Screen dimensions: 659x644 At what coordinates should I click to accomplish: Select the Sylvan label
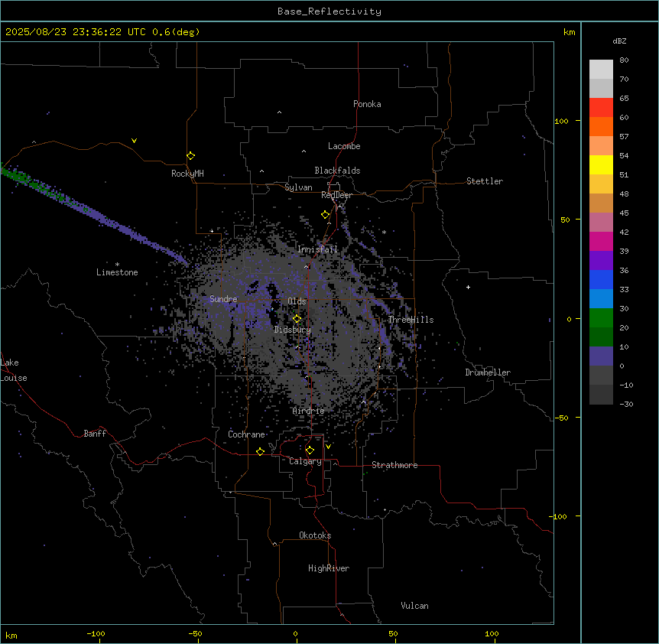298,187
